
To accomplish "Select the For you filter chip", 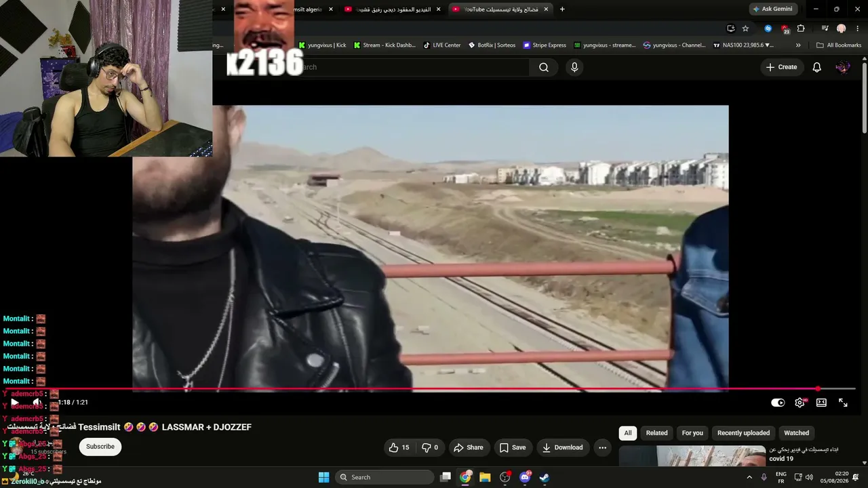I will point(692,433).
